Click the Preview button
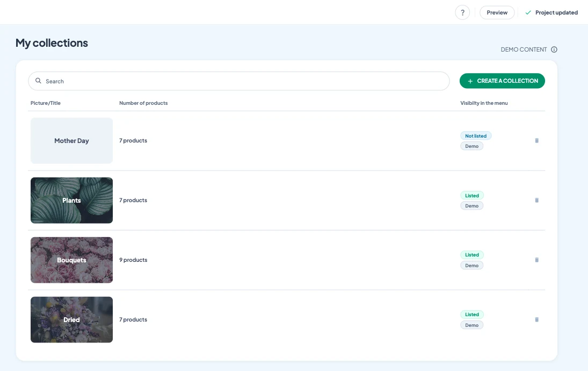588x371 pixels. 497,12
